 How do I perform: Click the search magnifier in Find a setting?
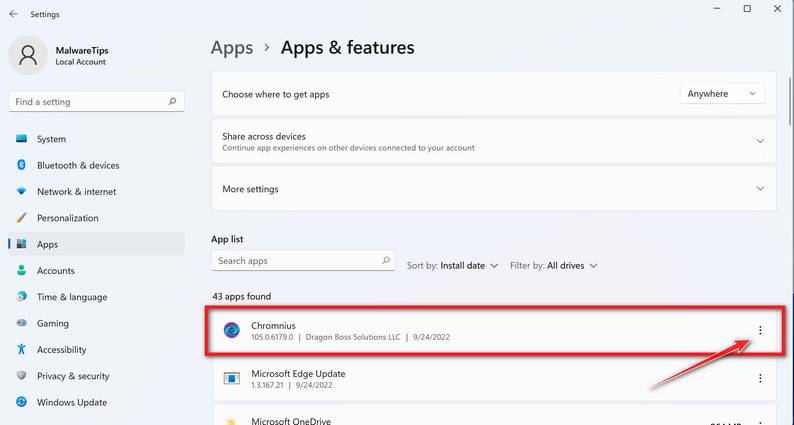[173, 101]
